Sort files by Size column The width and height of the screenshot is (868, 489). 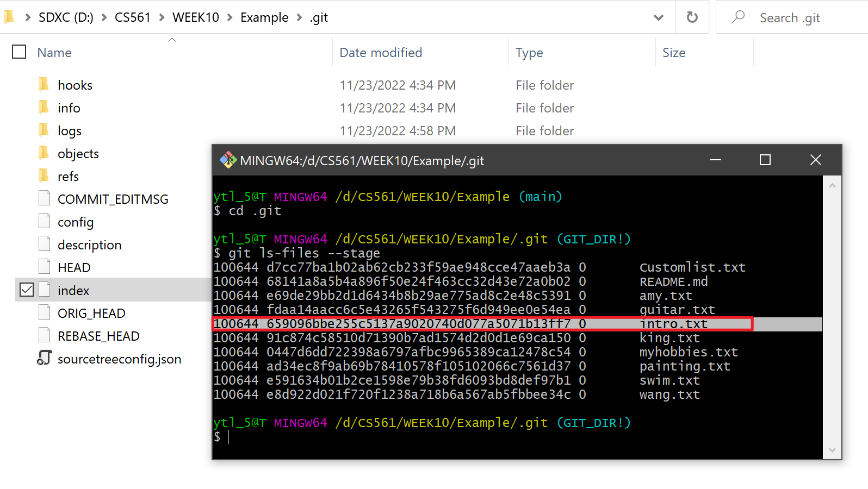pyautogui.click(x=674, y=53)
